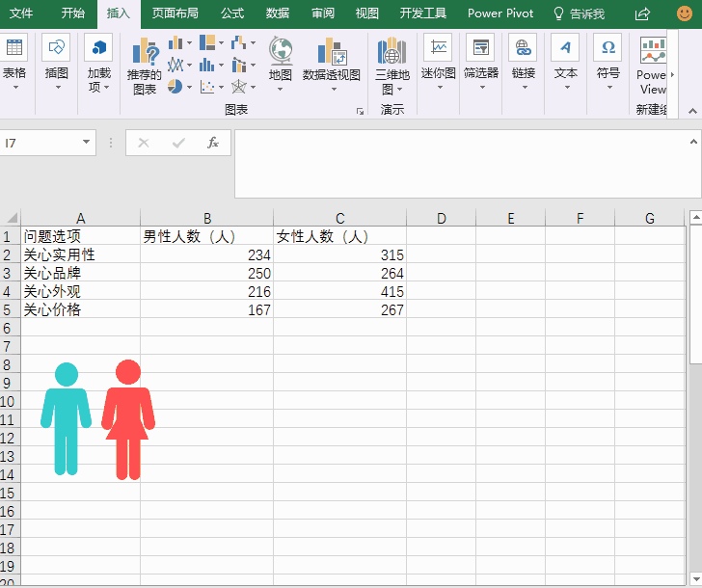Open the Add-ins (加载项) menu
Viewport: 702px width, 588px height.
click(x=98, y=63)
